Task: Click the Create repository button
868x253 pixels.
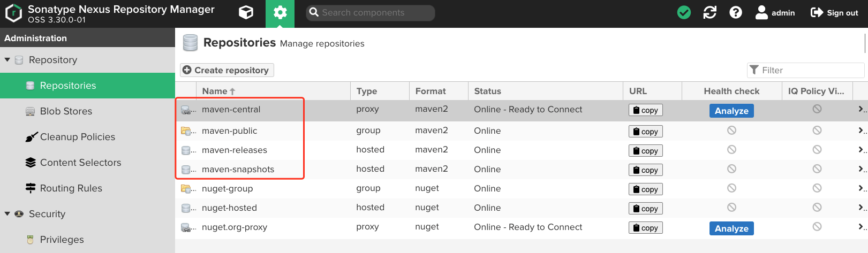Action: pyautogui.click(x=227, y=70)
